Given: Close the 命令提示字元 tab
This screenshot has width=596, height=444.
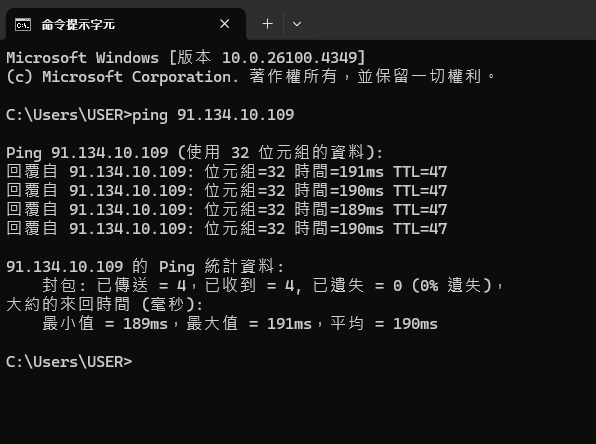Looking at the screenshot, I should [x=225, y=24].
